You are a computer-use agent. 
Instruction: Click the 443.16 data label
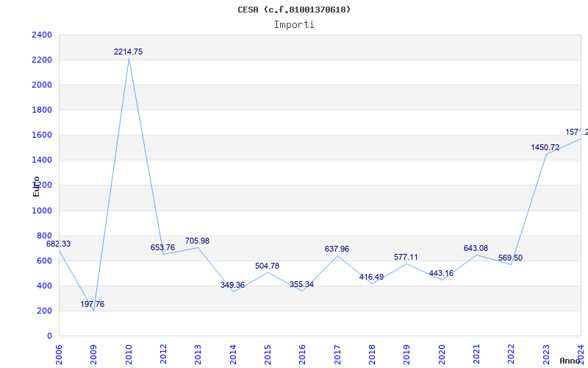pos(441,273)
